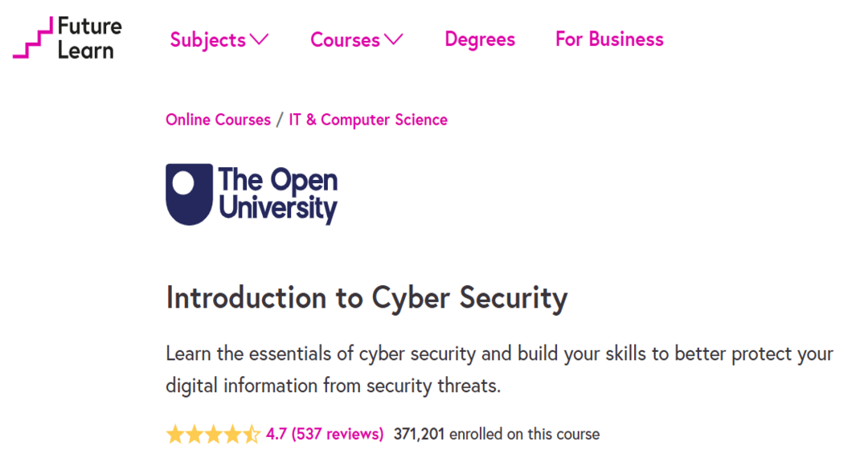The image size is (868, 466).
Task: Click the half-filled fifth rating star
Action: pos(252,435)
